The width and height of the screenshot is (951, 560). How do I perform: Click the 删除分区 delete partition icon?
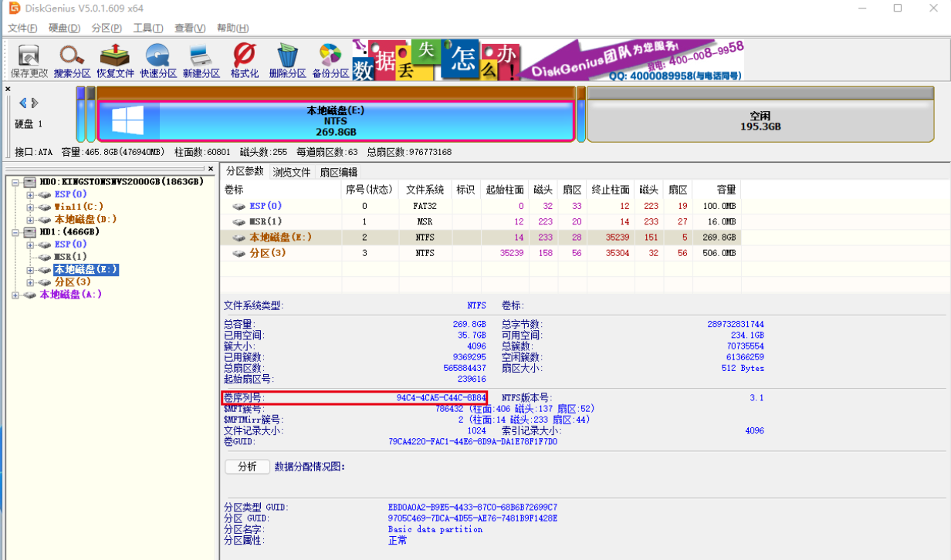pyautogui.click(x=287, y=61)
